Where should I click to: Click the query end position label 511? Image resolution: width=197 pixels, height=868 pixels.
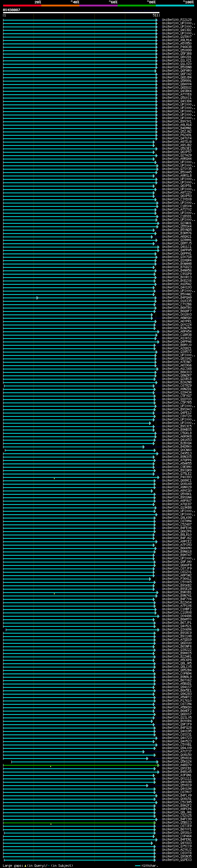click(x=155, y=15)
